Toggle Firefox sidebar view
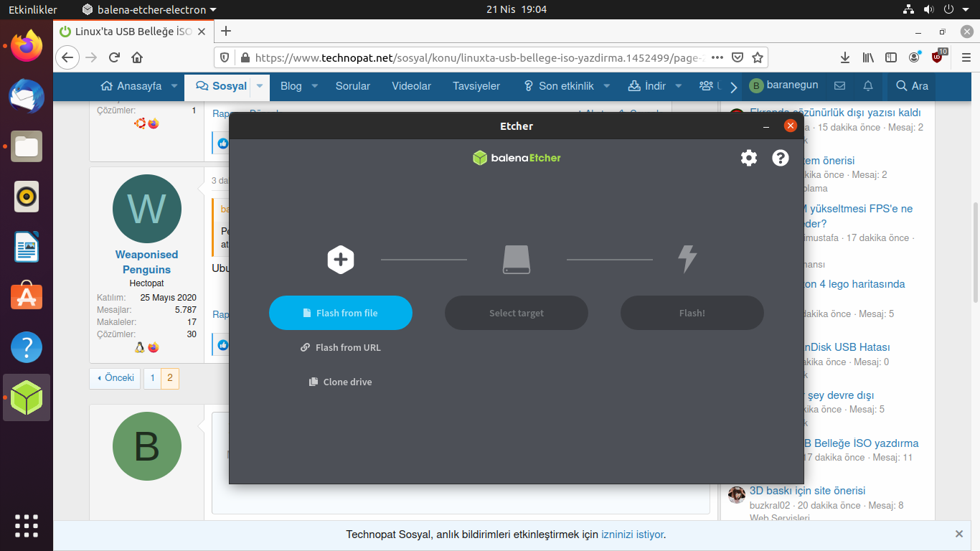 891,57
